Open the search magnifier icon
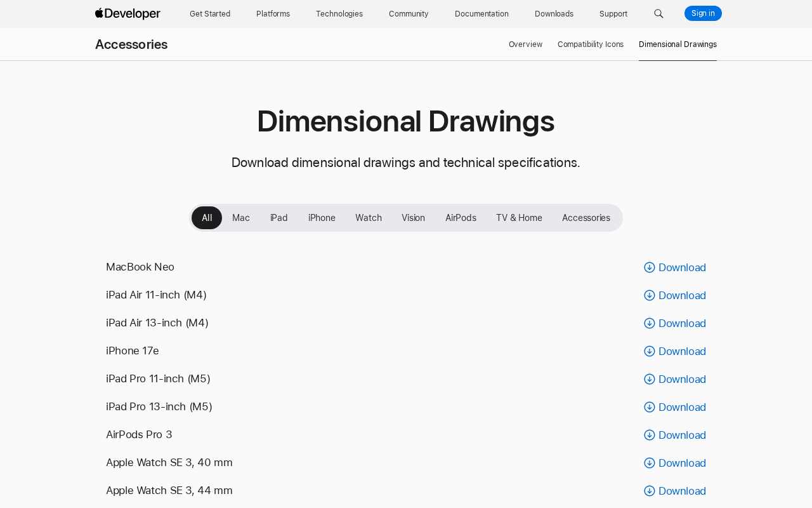 [x=658, y=14]
